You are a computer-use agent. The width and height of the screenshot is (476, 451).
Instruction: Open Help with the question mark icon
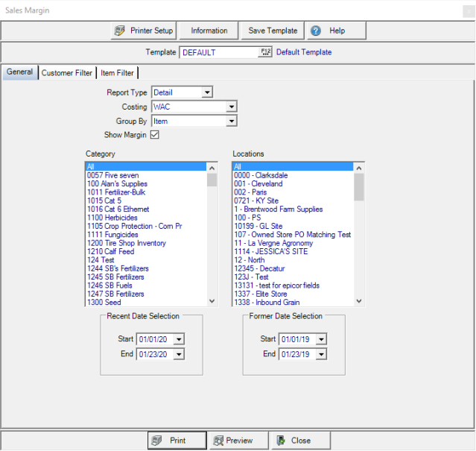coord(316,31)
